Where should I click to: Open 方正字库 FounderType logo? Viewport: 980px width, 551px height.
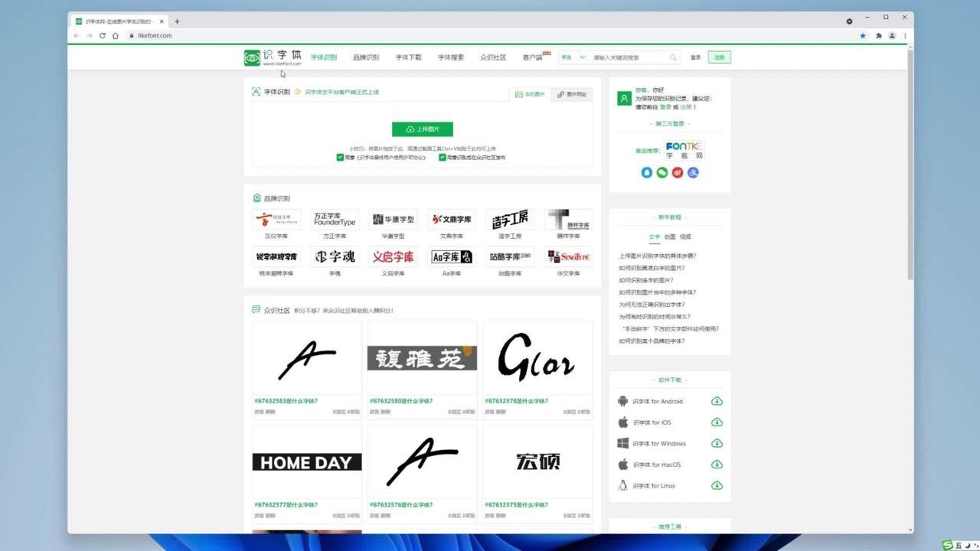click(335, 220)
